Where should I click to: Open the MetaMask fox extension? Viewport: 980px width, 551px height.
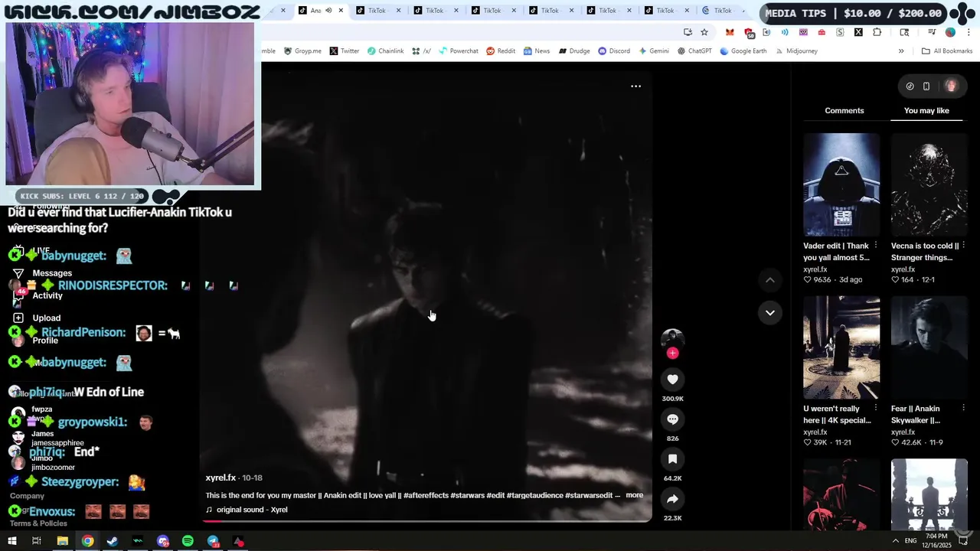pyautogui.click(x=730, y=32)
